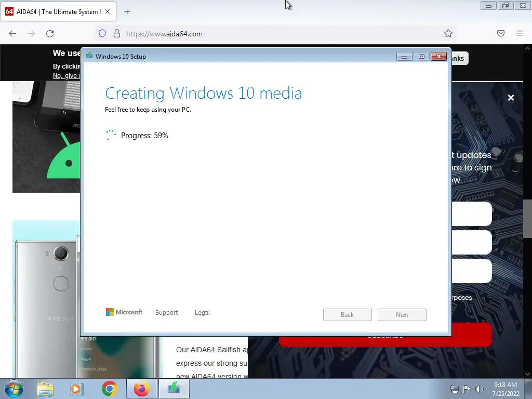
Task: Click the cookie 'No, give' link
Action: [66, 76]
